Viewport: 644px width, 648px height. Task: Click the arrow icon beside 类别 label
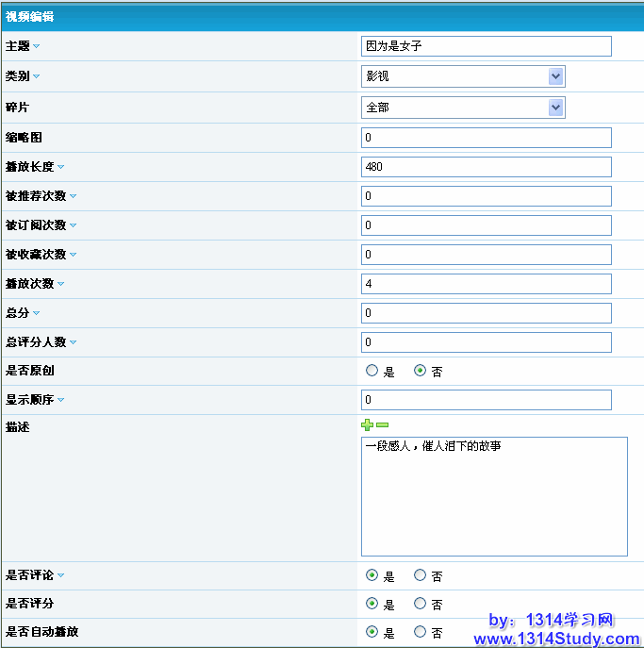coord(37,76)
